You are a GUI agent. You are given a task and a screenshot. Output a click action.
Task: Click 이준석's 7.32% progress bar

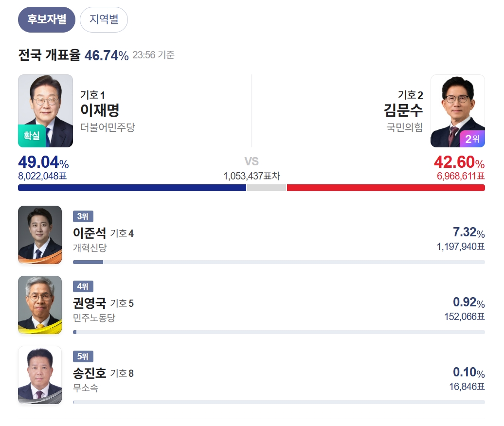(x=279, y=262)
